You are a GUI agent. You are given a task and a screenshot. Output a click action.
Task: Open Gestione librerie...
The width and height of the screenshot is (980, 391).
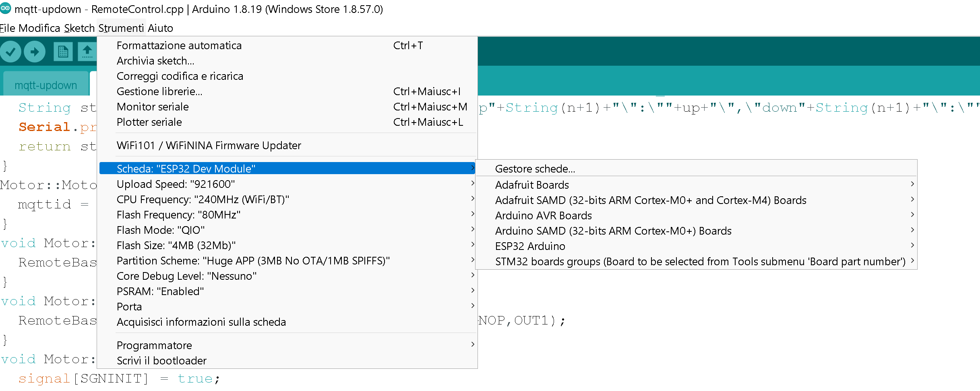(x=287, y=92)
